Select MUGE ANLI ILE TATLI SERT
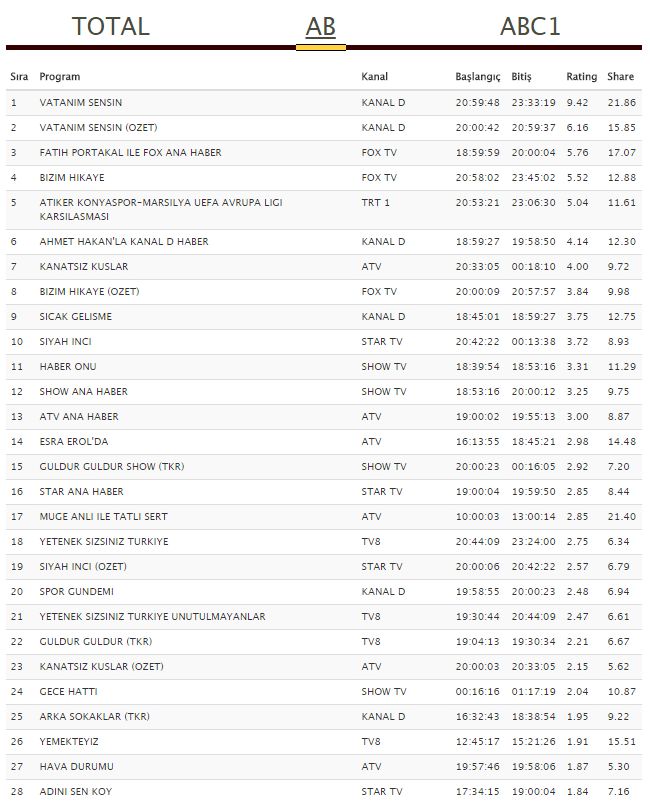Screen dimensions: 650x804 pos(103,517)
